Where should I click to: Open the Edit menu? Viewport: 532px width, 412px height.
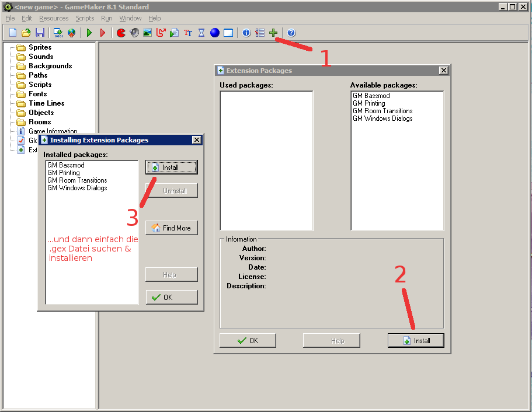pos(27,18)
